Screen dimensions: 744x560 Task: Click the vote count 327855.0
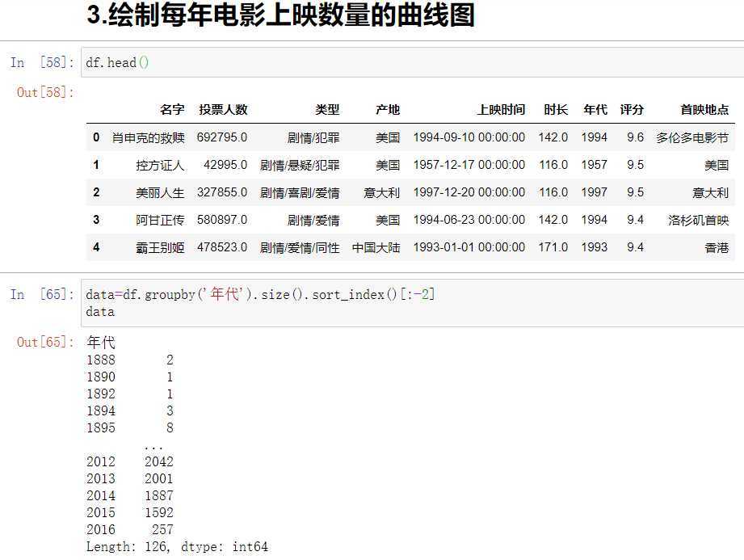click(x=222, y=192)
